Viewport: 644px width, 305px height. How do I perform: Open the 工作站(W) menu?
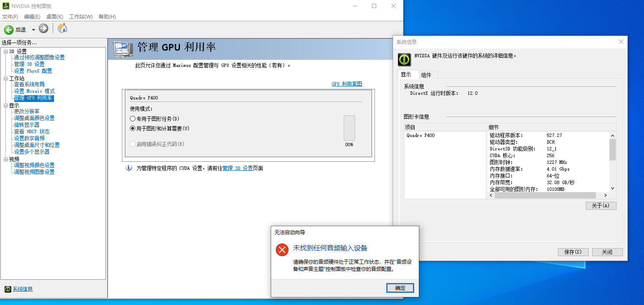coord(81,17)
